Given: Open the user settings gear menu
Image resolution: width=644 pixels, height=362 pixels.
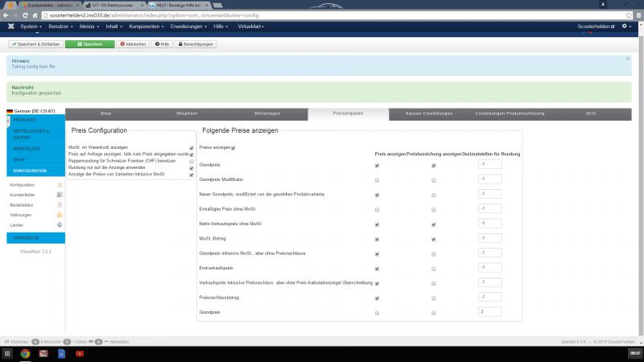Looking at the screenshot, I should pos(625,27).
